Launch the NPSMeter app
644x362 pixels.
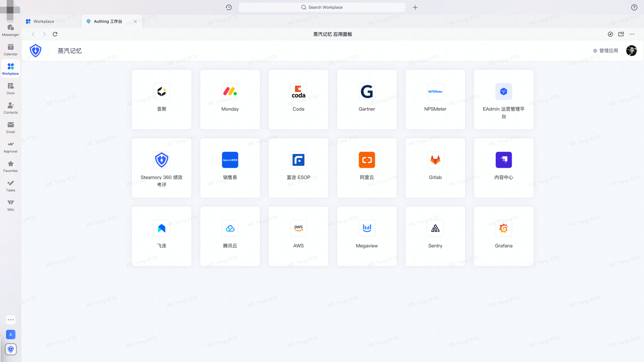435,100
